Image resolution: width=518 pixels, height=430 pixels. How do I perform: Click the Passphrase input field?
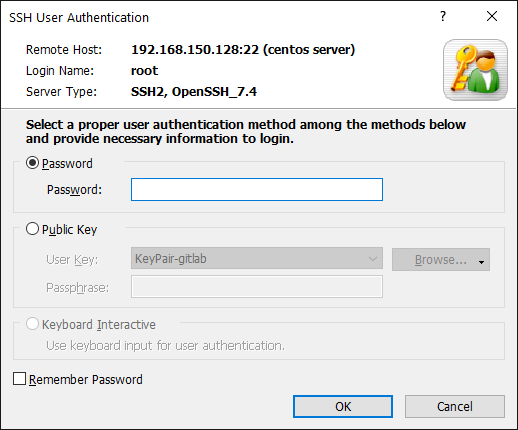pos(257,287)
